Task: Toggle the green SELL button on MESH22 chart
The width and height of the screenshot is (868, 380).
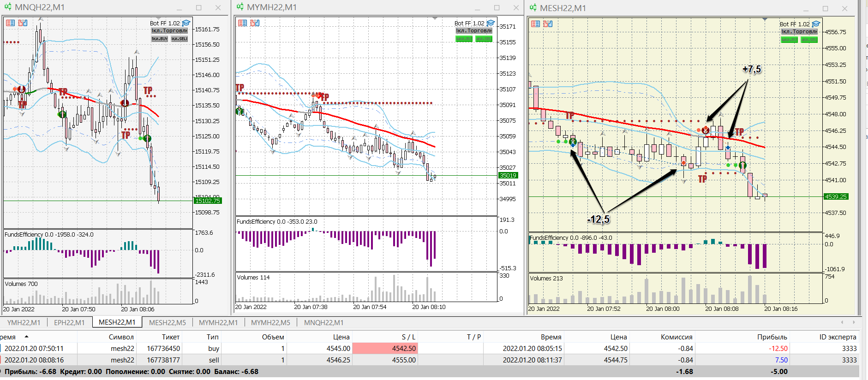Action: (x=809, y=40)
